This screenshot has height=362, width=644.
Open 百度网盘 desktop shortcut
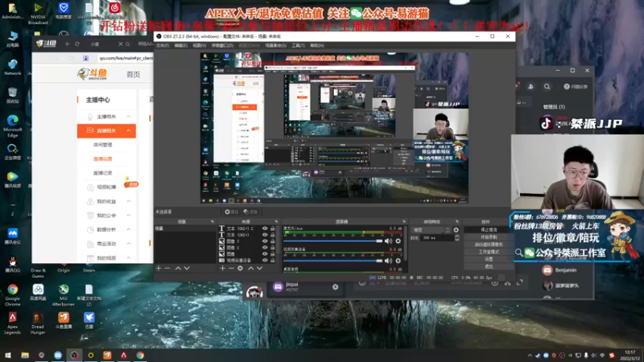point(38,292)
